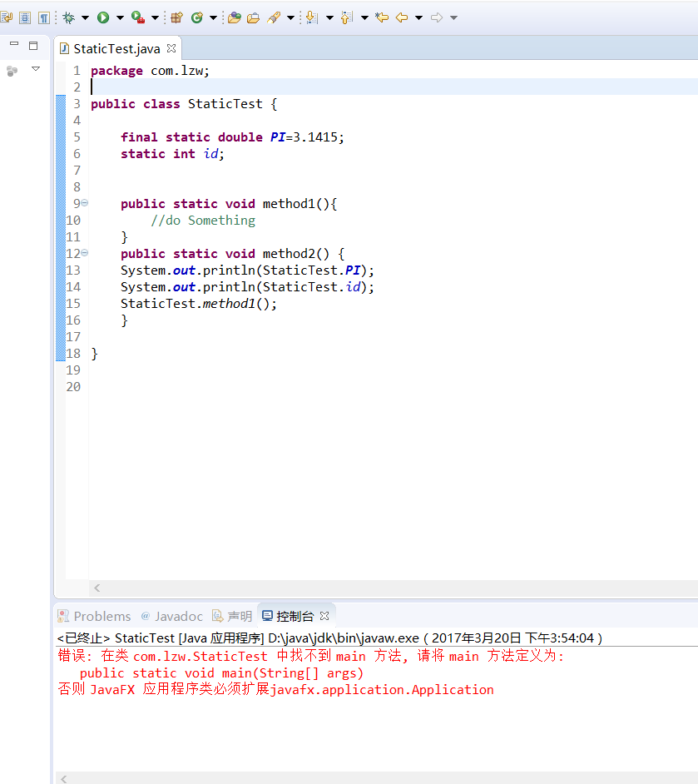This screenshot has width=698, height=784.
Task: Click the '//do Something' comment
Action: coord(203,220)
